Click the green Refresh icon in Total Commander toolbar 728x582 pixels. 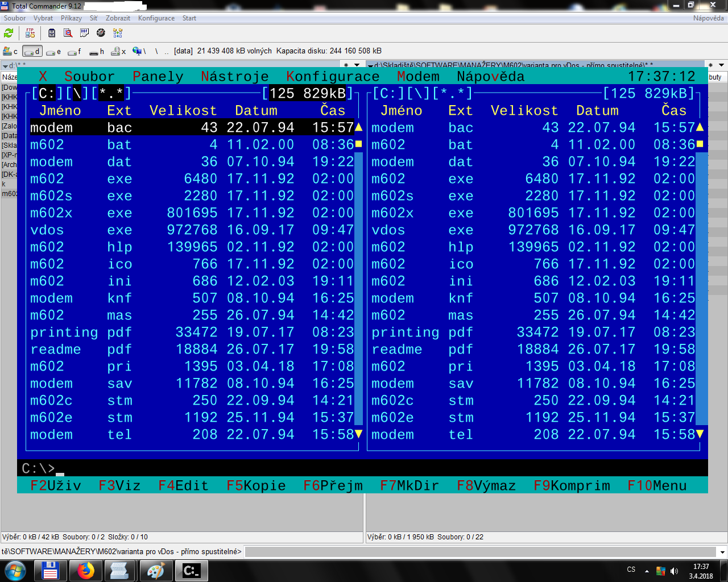click(9, 33)
